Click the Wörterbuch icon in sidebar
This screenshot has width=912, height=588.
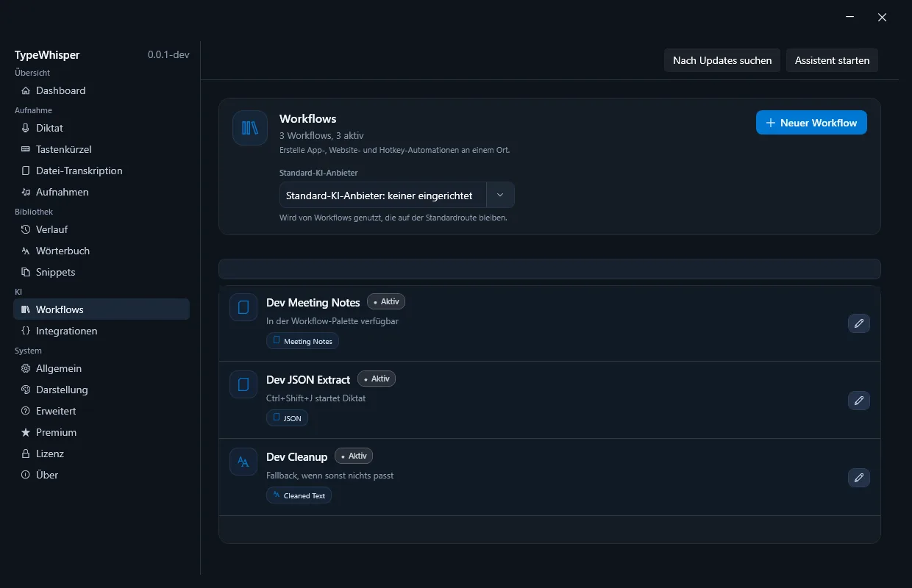[x=26, y=251]
